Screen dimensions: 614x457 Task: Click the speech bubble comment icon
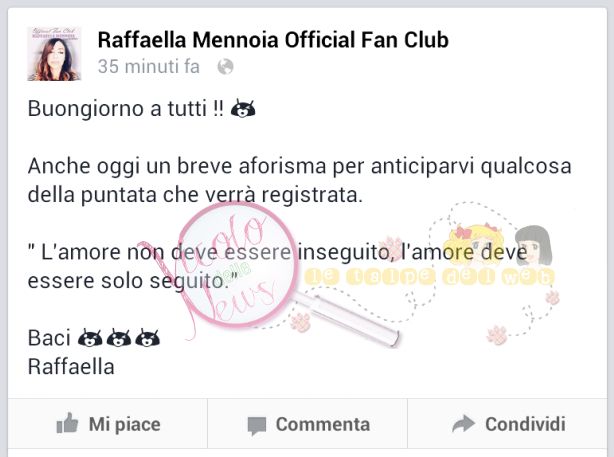tap(257, 426)
